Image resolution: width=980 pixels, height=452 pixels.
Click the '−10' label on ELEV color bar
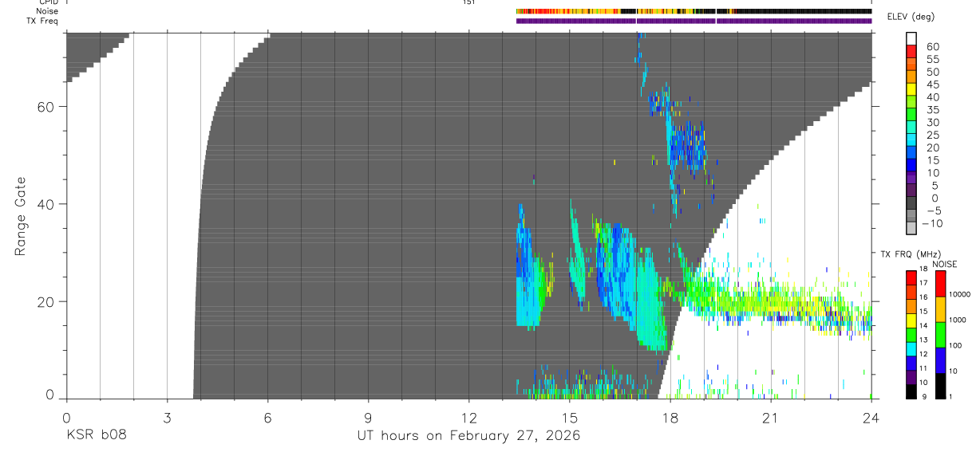point(932,223)
